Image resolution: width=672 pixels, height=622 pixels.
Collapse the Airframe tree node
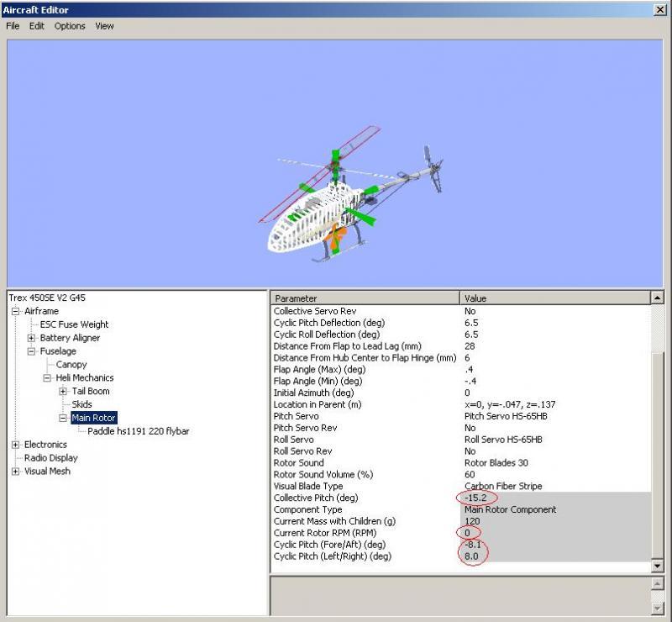click(15, 311)
